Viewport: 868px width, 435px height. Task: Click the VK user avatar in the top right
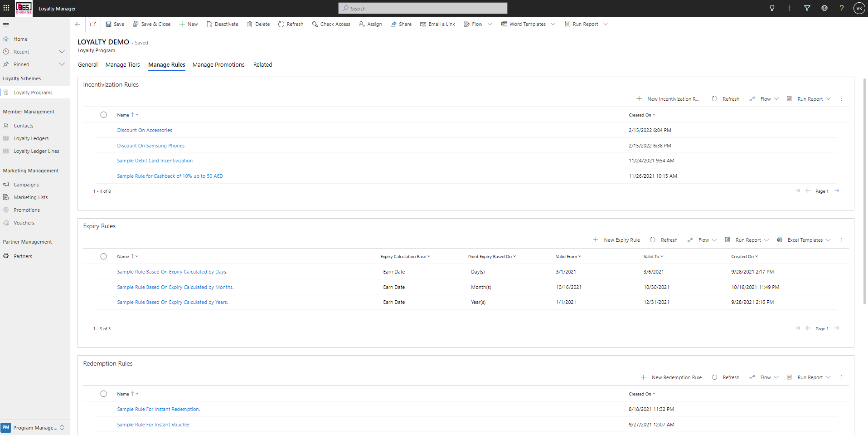859,8
